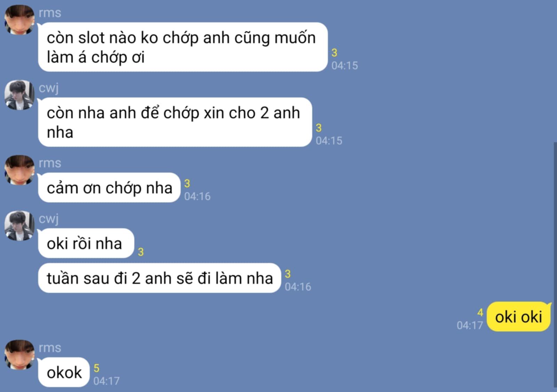The image size is (557, 392).
Task: Click the first cwj sender name
Action: [49, 88]
